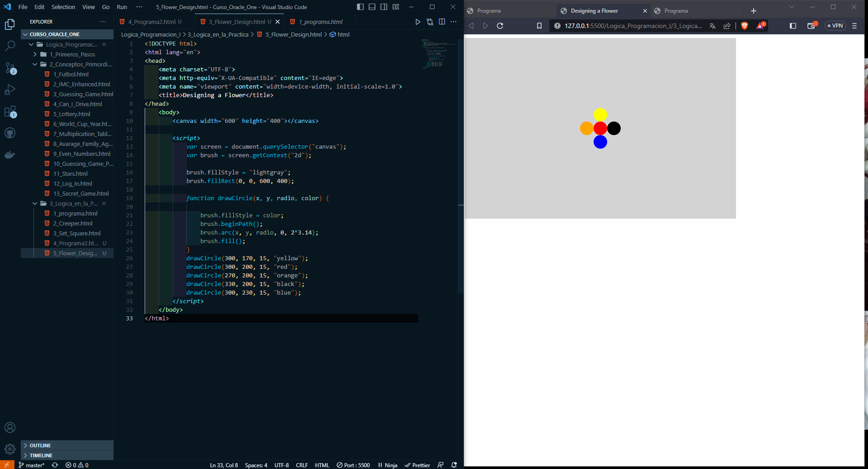This screenshot has width=868, height=469.
Task: Open a new tab in Brave
Action: pyautogui.click(x=754, y=11)
